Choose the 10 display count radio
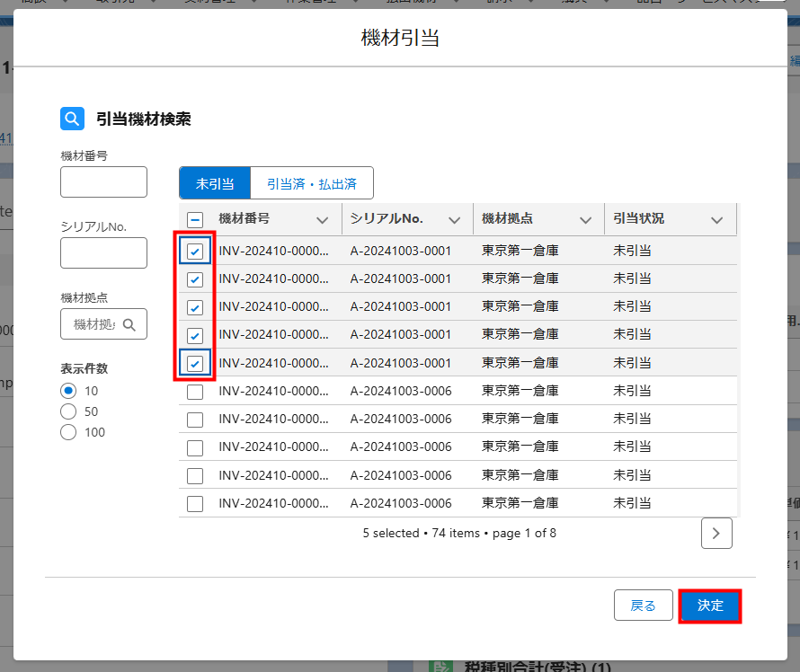This screenshot has height=672, width=800. pyautogui.click(x=68, y=391)
